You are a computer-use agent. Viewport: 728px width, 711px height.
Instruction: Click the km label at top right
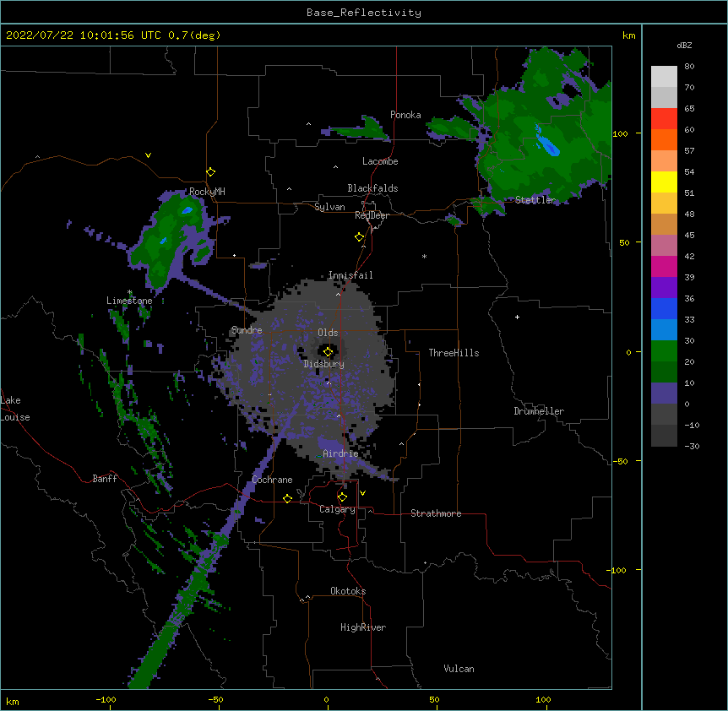tap(628, 35)
